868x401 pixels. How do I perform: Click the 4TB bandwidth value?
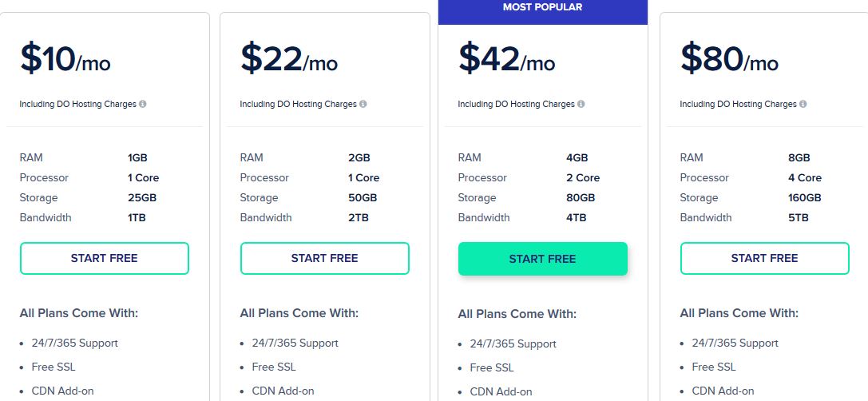577,217
